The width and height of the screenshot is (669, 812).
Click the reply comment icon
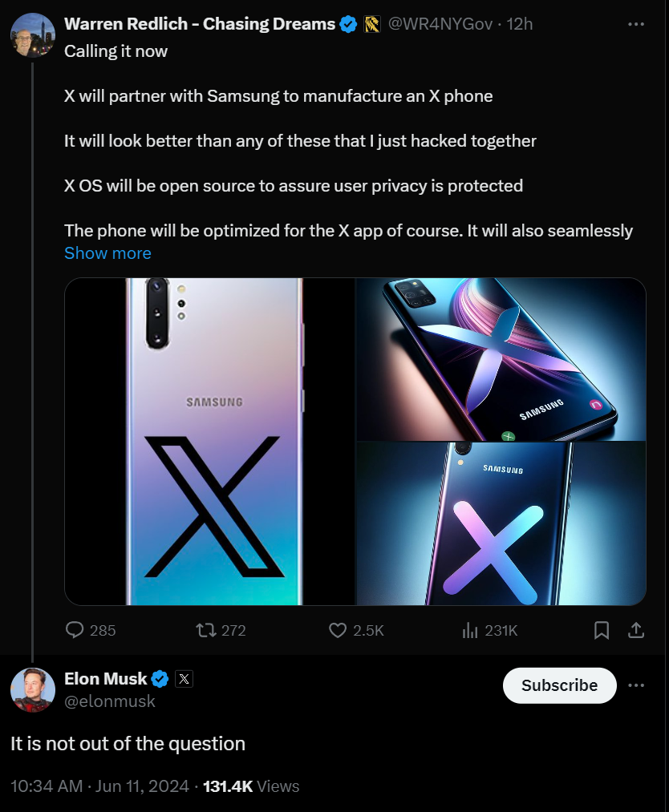[x=75, y=631]
